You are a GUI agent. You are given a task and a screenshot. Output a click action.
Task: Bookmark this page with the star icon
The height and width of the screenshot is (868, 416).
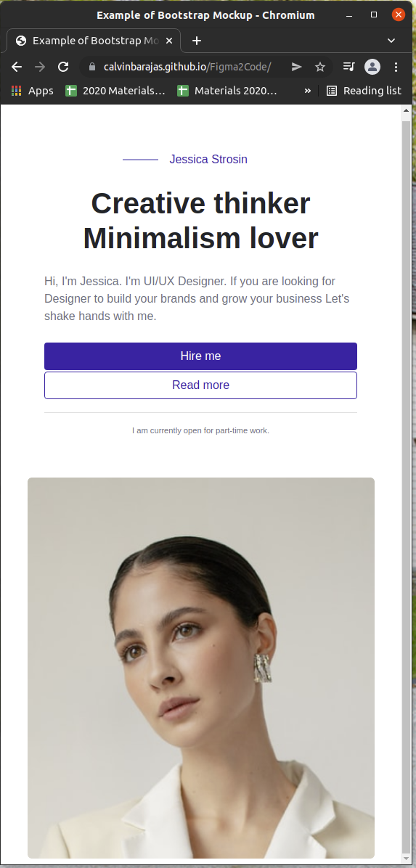(x=319, y=67)
